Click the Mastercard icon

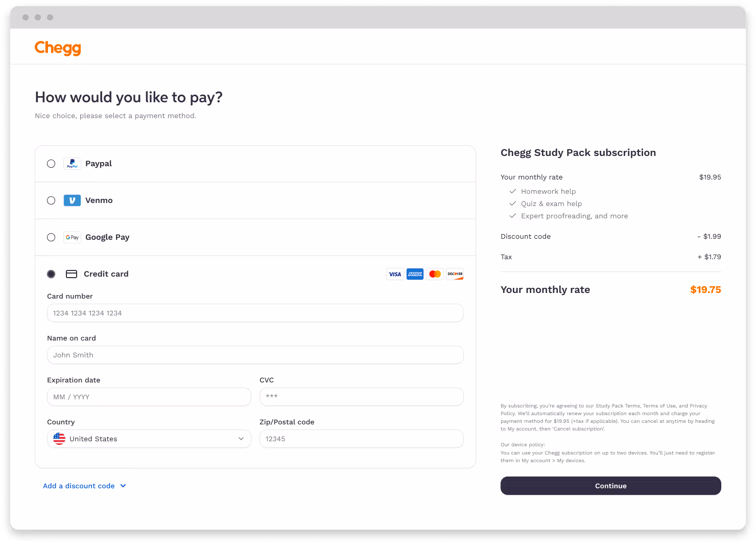[435, 274]
